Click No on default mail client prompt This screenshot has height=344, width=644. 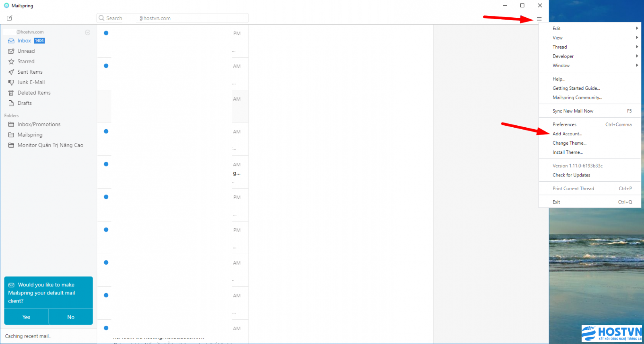click(71, 317)
